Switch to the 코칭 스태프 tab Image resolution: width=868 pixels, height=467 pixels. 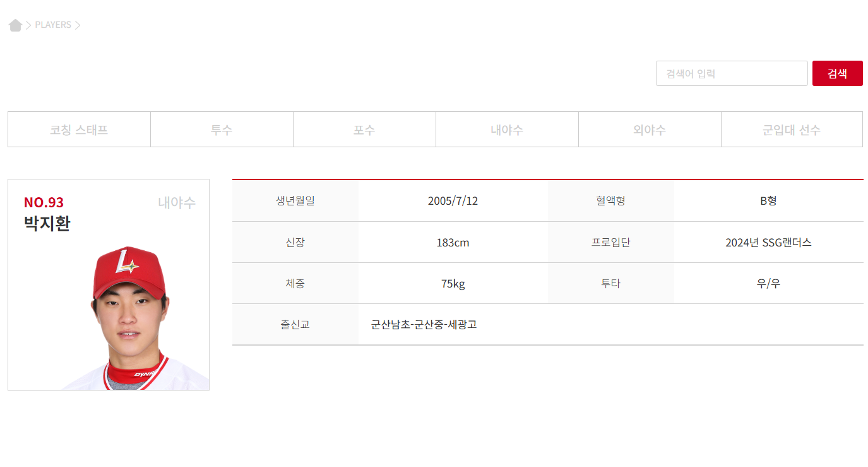tap(78, 129)
